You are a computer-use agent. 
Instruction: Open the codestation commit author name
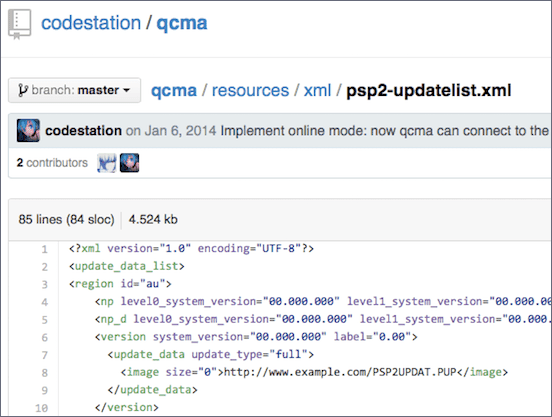point(83,131)
